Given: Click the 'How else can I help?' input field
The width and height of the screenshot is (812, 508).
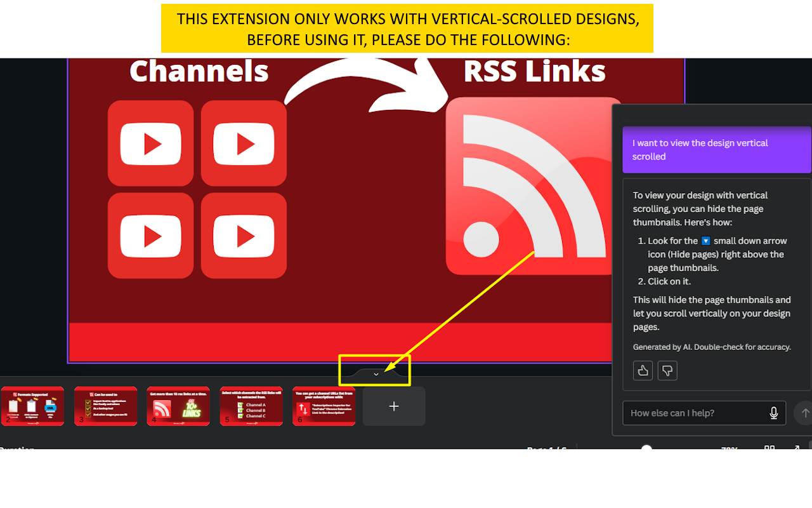Looking at the screenshot, I should [x=691, y=413].
